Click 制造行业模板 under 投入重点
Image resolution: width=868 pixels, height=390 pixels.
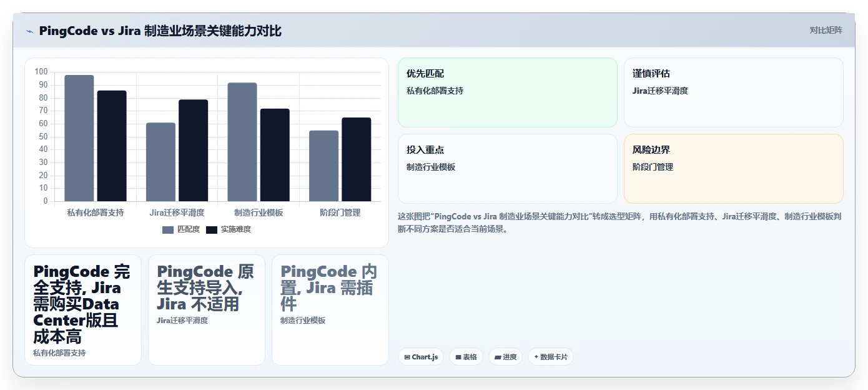click(x=431, y=167)
